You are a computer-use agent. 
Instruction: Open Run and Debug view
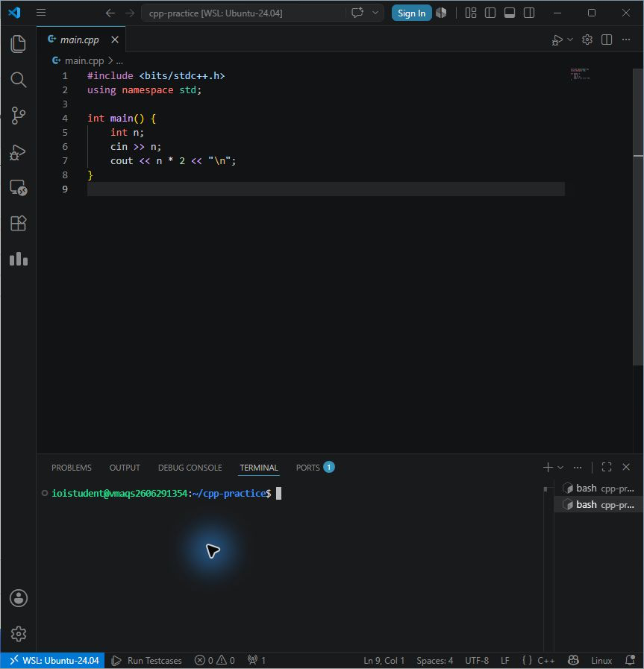pyautogui.click(x=19, y=152)
